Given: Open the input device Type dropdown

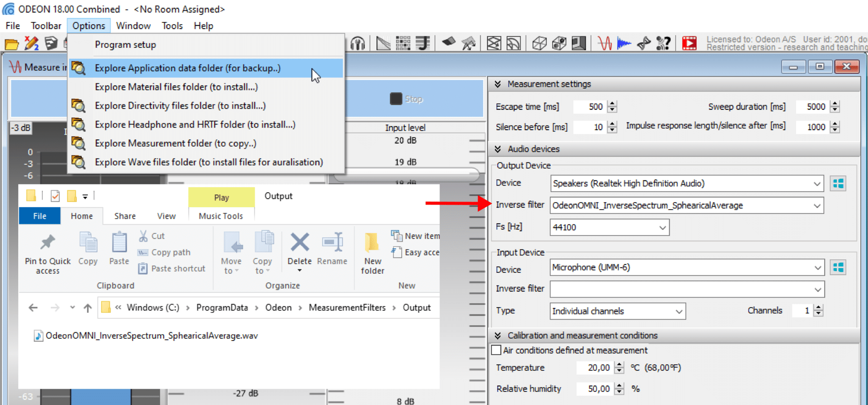Looking at the screenshot, I should 678,311.
